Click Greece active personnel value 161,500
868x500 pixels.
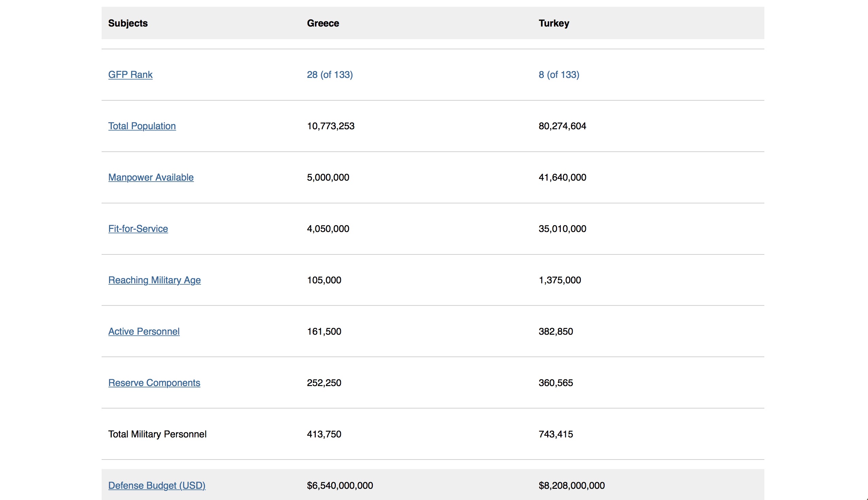[x=324, y=331]
